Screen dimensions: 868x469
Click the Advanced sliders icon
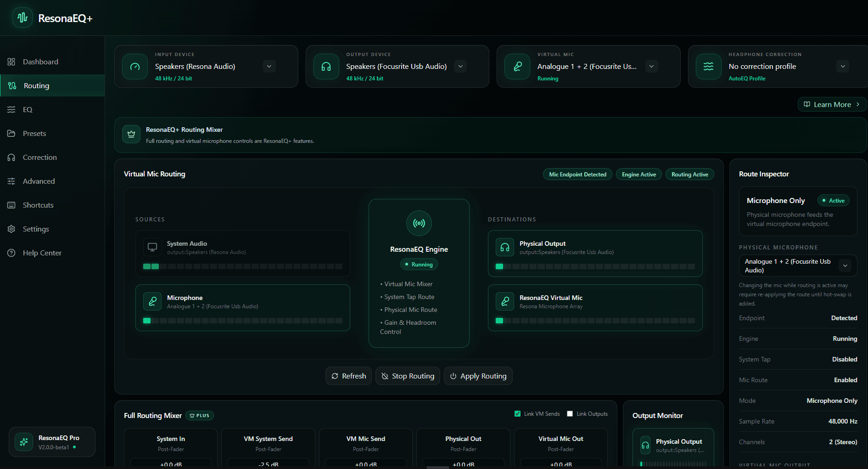click(x=11, y=181)
